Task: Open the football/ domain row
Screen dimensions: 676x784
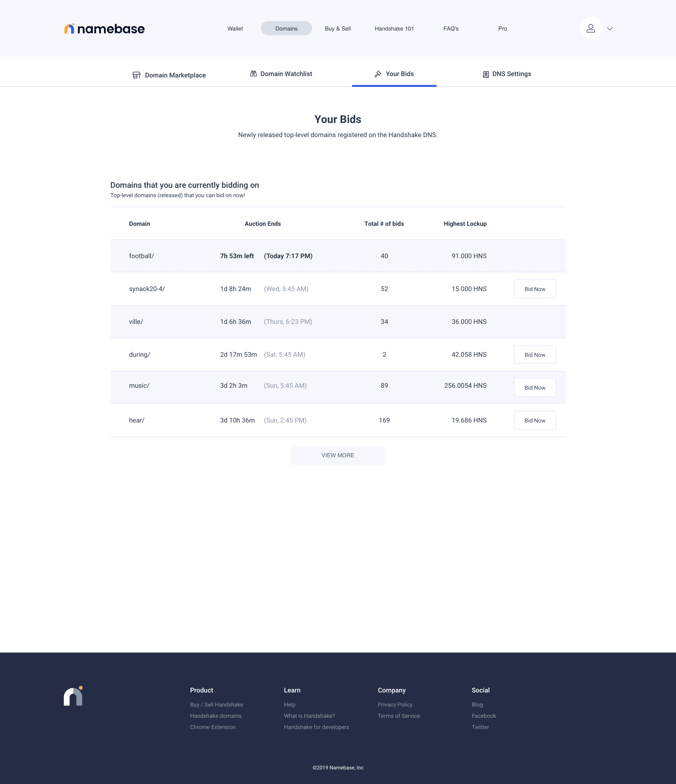Action: point(338,256)
